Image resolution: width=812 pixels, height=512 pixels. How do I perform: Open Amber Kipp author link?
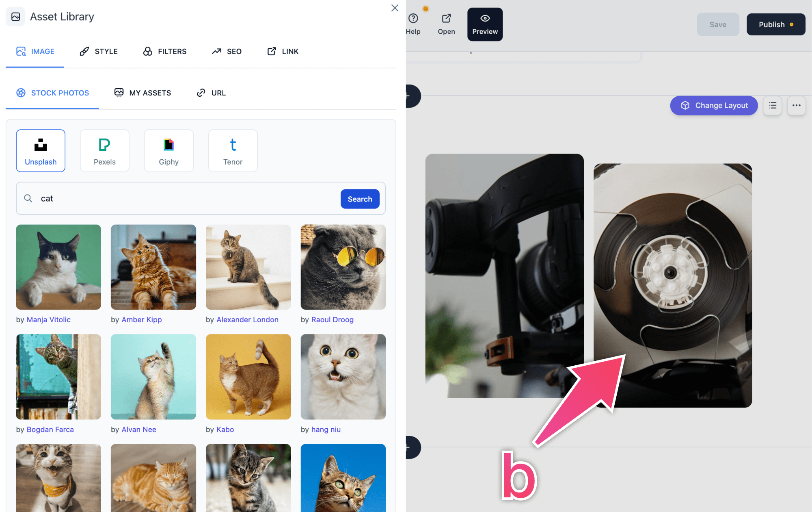(142, 320)
